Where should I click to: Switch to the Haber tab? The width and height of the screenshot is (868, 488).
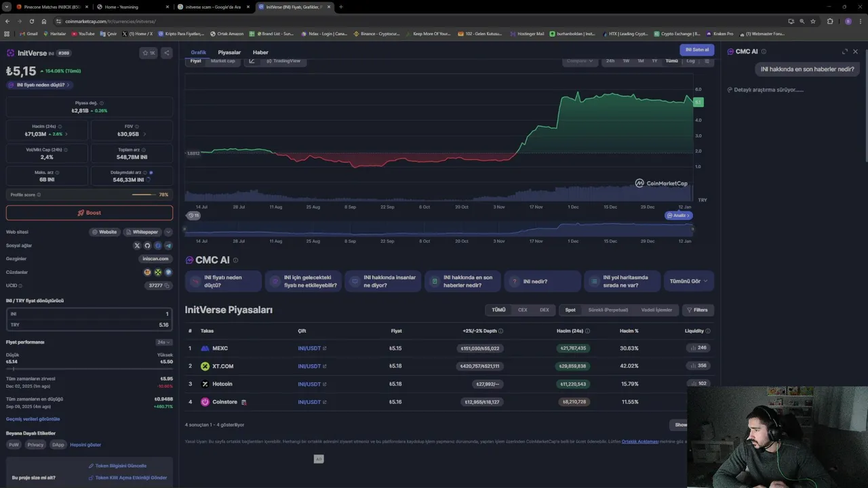tap(260, 52)
